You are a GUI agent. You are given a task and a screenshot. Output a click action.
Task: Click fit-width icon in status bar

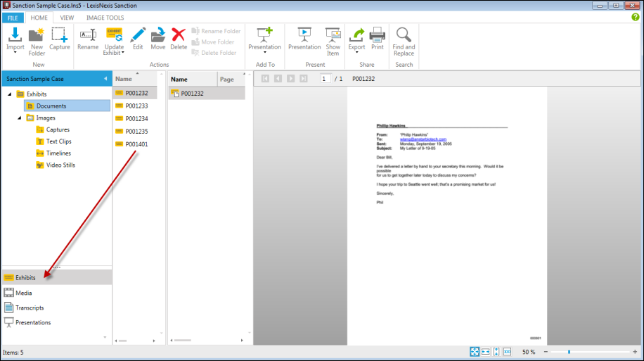[486, 352]
